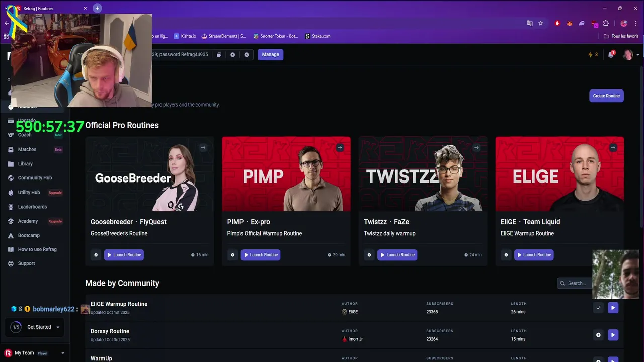Open the arrow on the ELIGE card

pyautogui.click(x=613, y=148)
